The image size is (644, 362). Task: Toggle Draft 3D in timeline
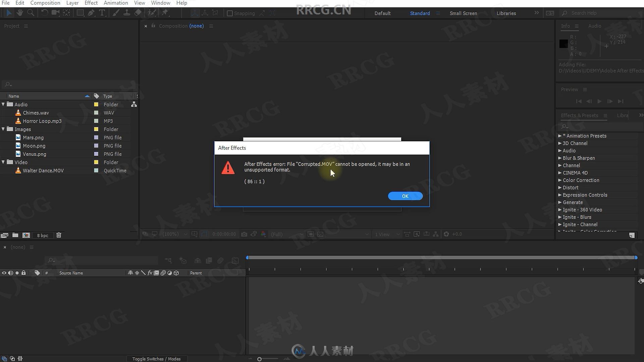click(183, 260)
